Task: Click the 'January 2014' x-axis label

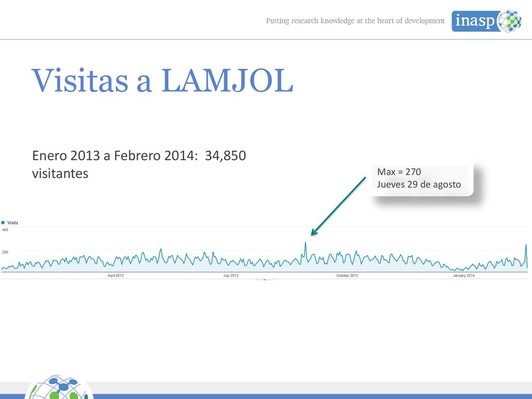Action: click(464, 275)
